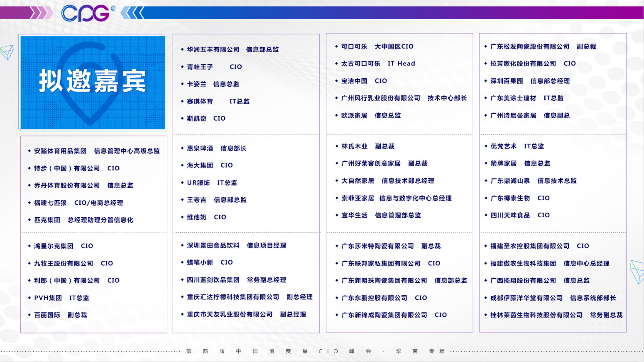Select 福建圣农控股集团有限公司 CIO entry
The height and width of the screenshot is (362, 644).
pos(540,246)
